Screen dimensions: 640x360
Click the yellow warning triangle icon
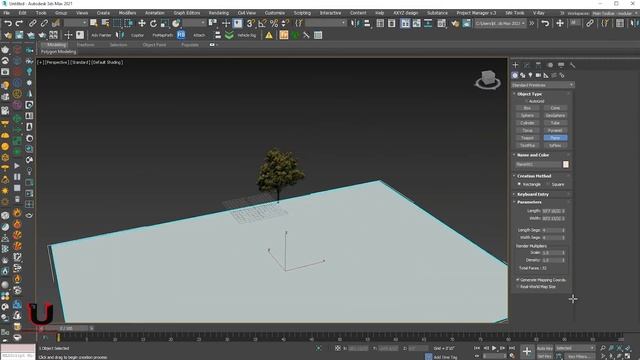[269, 36]
